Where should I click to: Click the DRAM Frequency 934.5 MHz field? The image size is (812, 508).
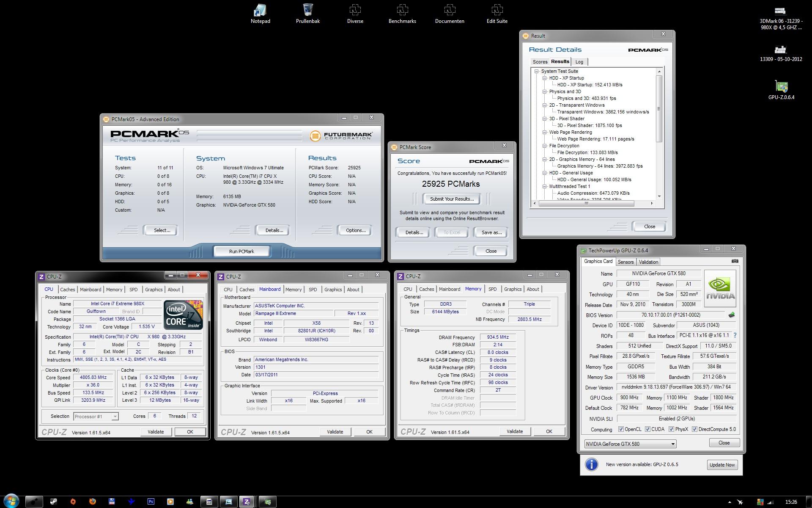point(498,337)
